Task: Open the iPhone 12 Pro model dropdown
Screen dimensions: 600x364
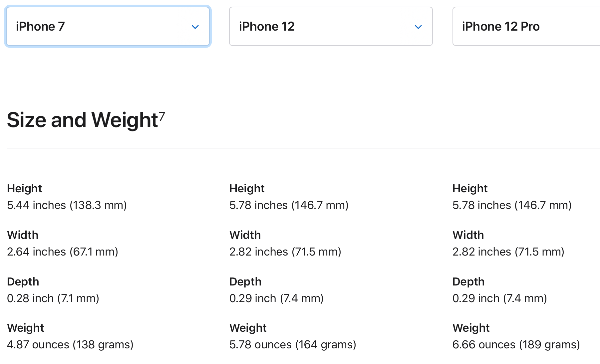Action: (526, 26)
